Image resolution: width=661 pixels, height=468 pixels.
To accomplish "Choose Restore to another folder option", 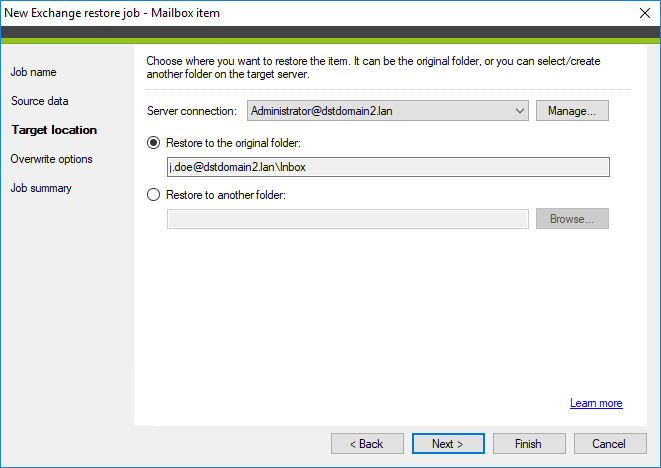I will click(x=153, y=195).
